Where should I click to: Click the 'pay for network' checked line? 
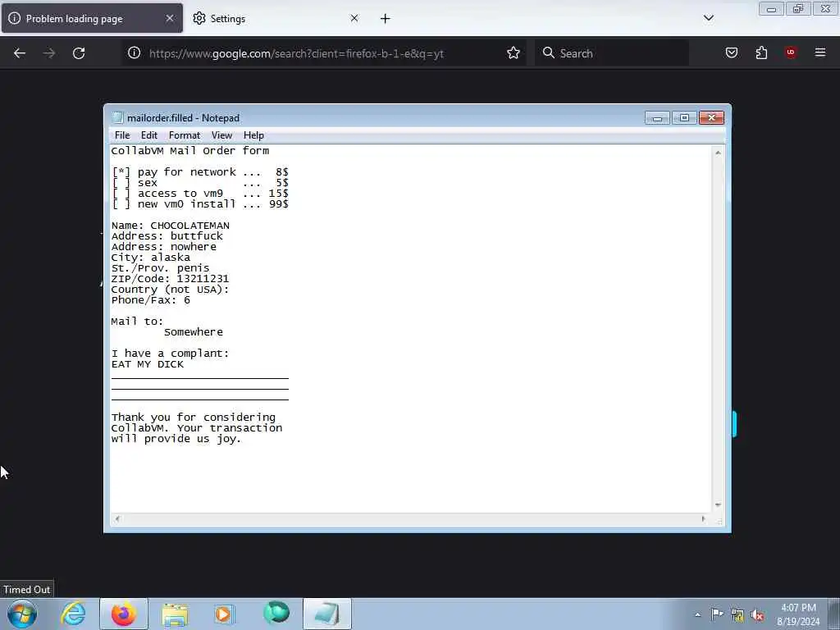pos(200,172)
